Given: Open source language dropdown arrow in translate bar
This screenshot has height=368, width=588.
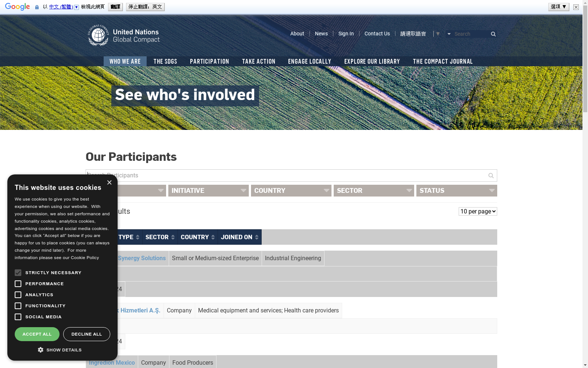Looking at the screenshot, I should [x=76, y=7].
